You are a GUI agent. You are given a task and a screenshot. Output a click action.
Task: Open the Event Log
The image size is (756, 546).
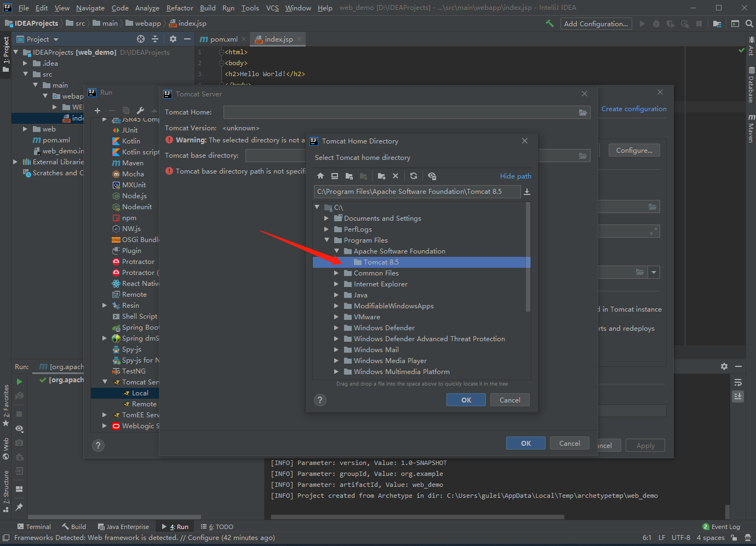[721, 527]
